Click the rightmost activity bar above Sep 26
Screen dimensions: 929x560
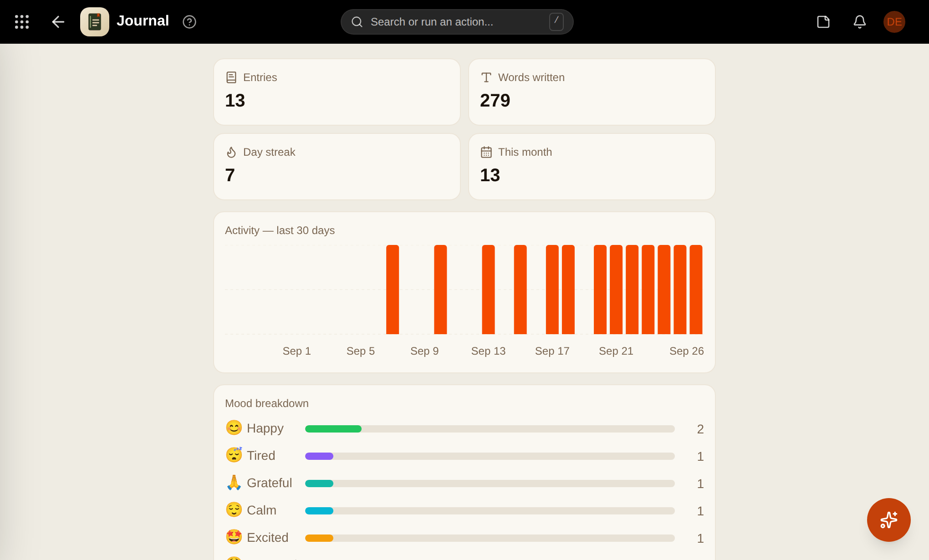pyautogui.click(x=696, y=290)
